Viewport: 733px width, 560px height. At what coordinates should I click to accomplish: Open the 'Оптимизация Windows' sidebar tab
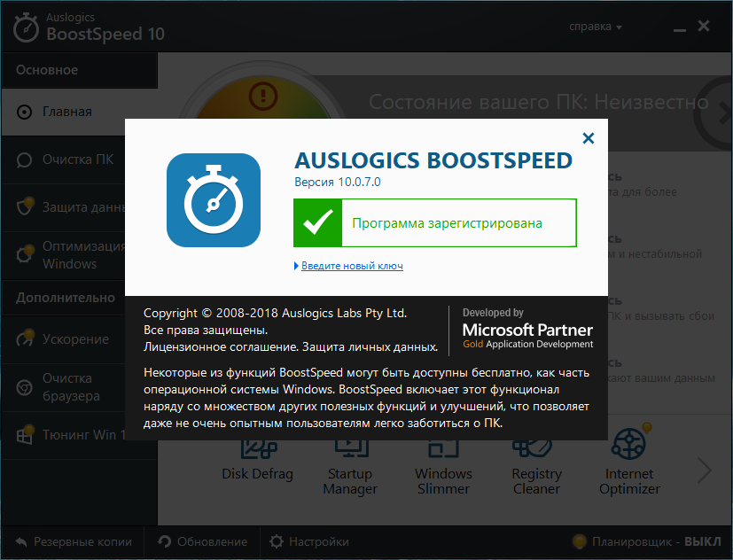(64, 255)
